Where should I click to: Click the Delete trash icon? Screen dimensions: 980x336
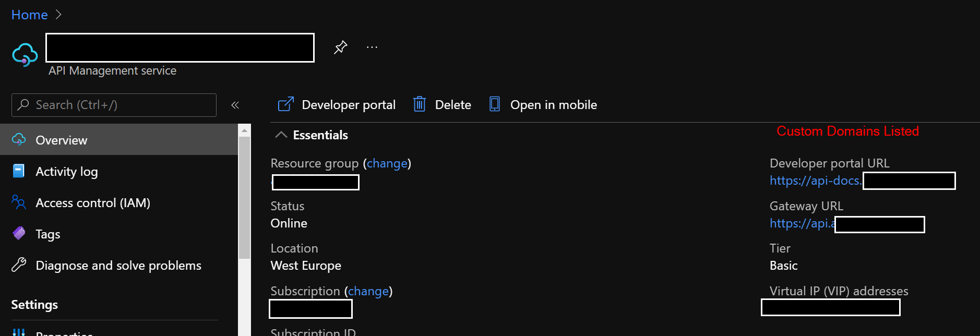(419, 104)
